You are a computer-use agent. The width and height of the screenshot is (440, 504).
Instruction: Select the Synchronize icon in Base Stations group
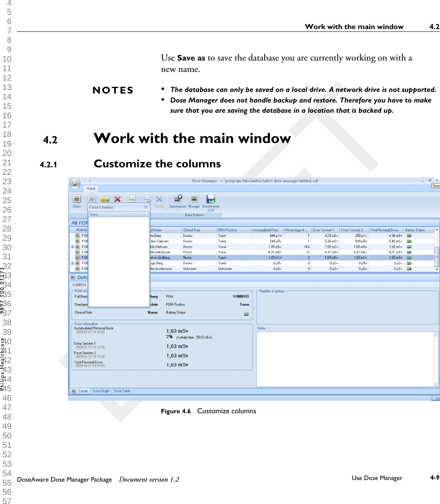pyautogui.click(x=177, y=198)
